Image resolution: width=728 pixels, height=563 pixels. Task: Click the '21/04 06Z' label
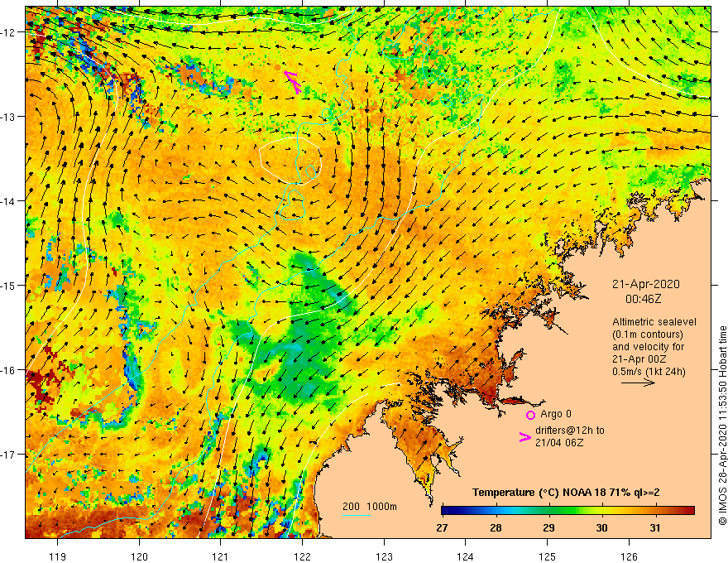(559, 443)
